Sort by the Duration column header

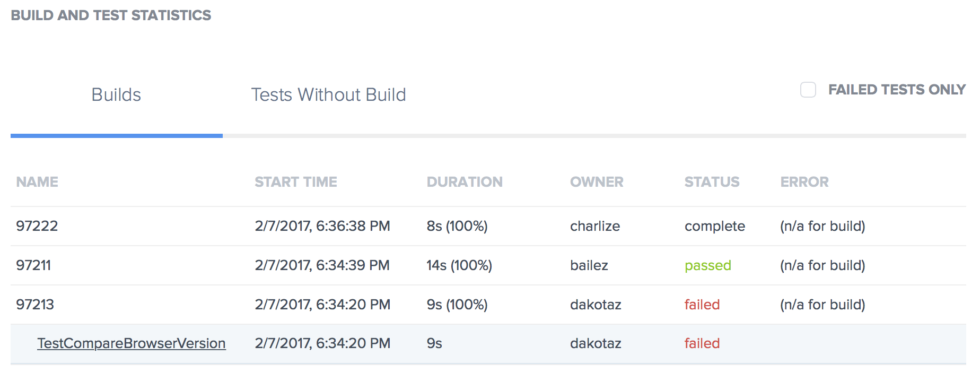(x=465, y=182)
